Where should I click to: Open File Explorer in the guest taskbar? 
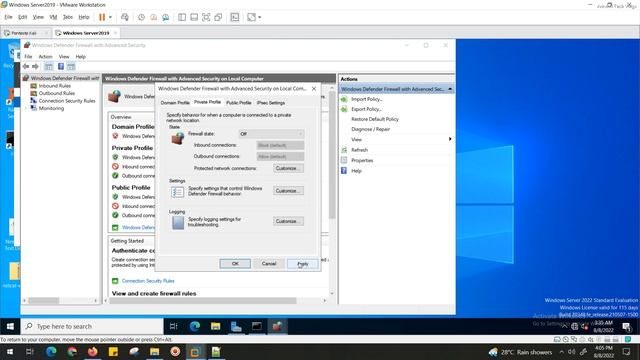point(216,326)
